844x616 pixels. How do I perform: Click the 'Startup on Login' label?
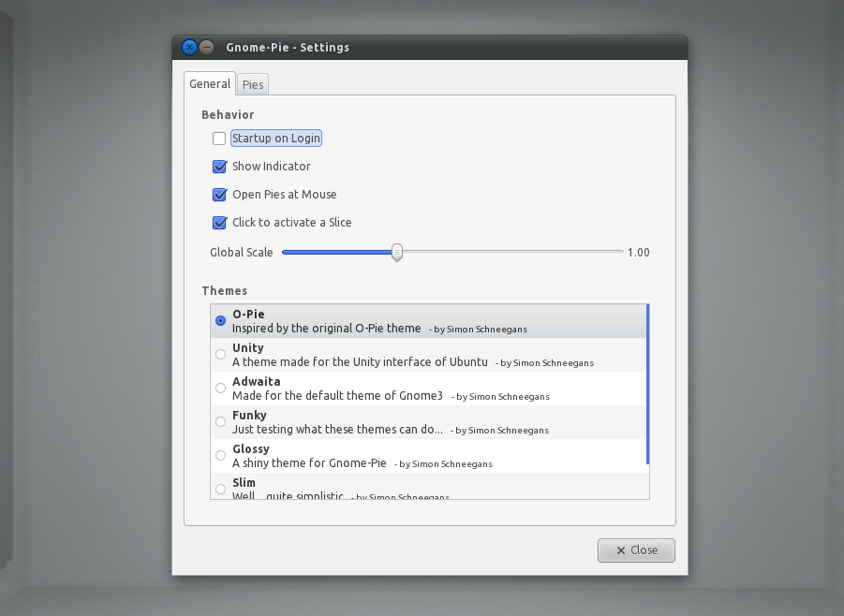point(276,139)
